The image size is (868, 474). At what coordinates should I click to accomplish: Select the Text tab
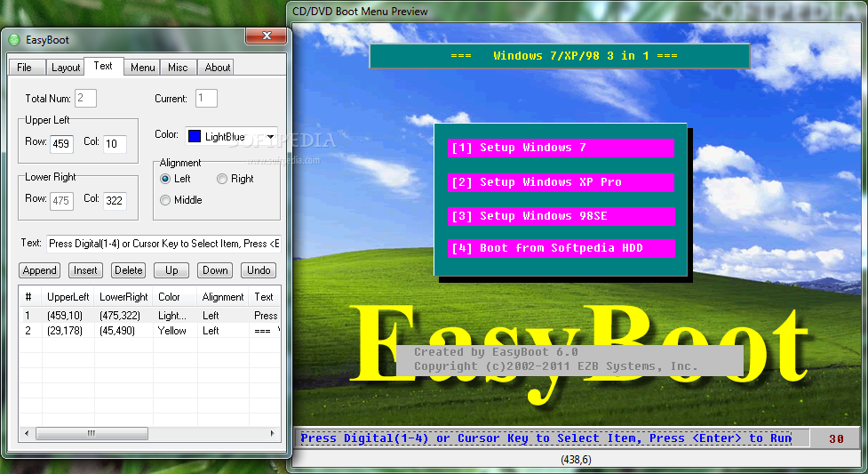click(103, 66)
